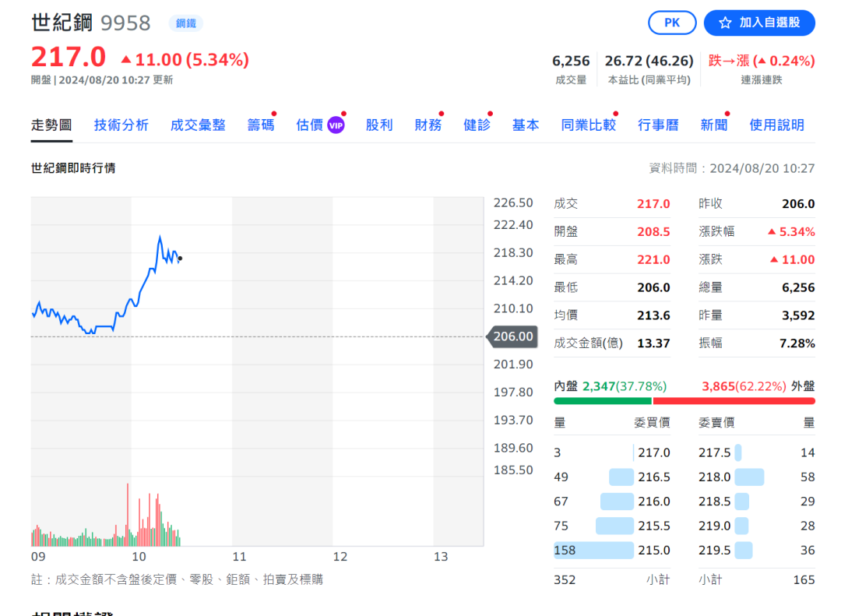Image resolution: width=841 pixels, height=616 pixels.
Task: Click the 世紀鋼即時行情 heading
Action: click(73, 168)
